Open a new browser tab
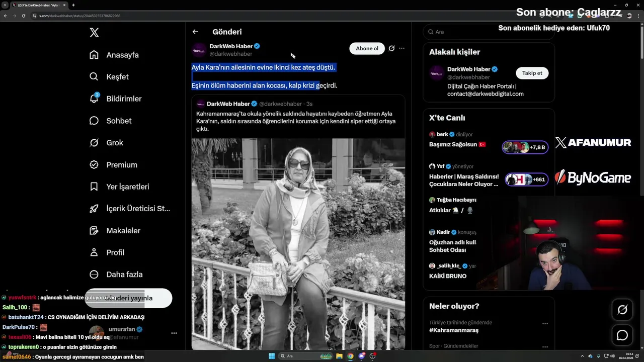 [73, 5]
